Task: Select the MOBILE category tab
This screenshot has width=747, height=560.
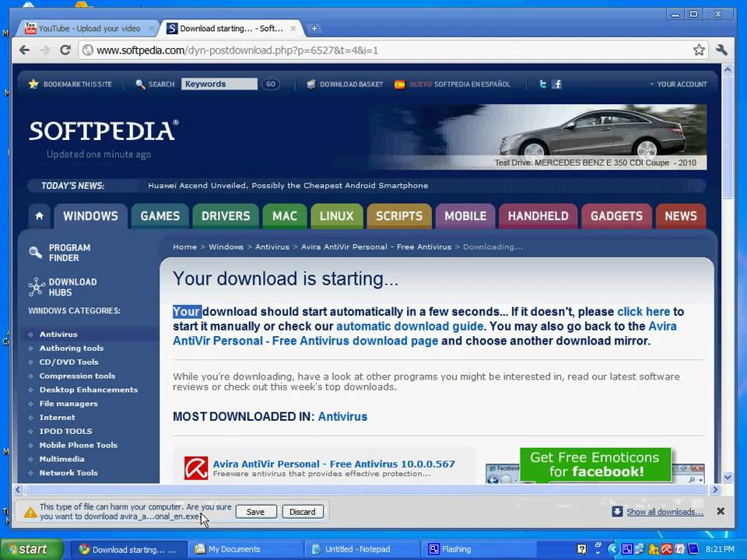Action: point(465,216)
